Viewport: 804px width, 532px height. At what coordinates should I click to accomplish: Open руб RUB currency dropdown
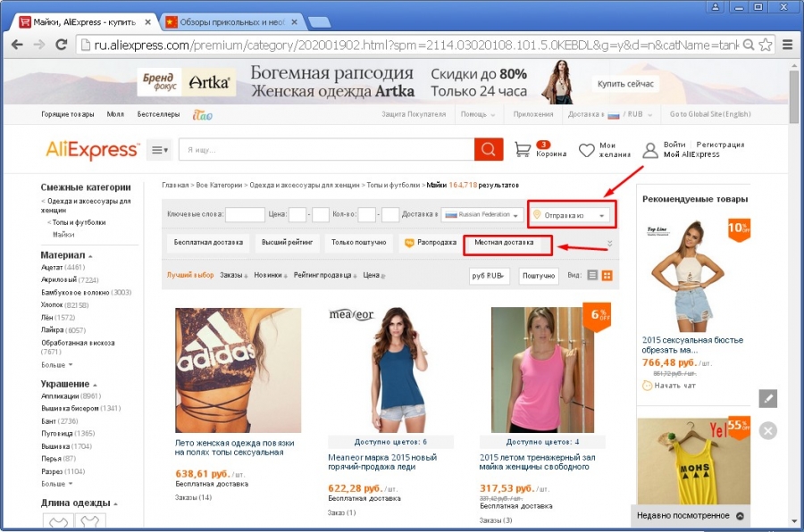pos(489,276)
